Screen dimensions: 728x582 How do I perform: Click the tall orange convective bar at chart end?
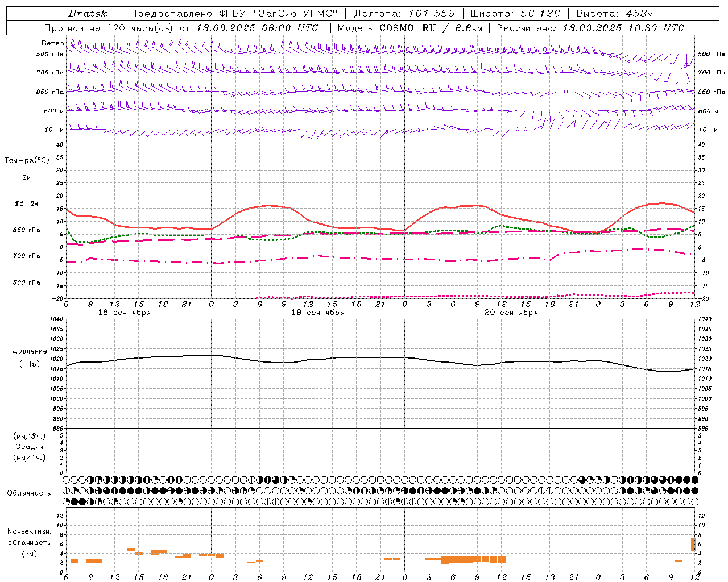(x=693, y=544)
